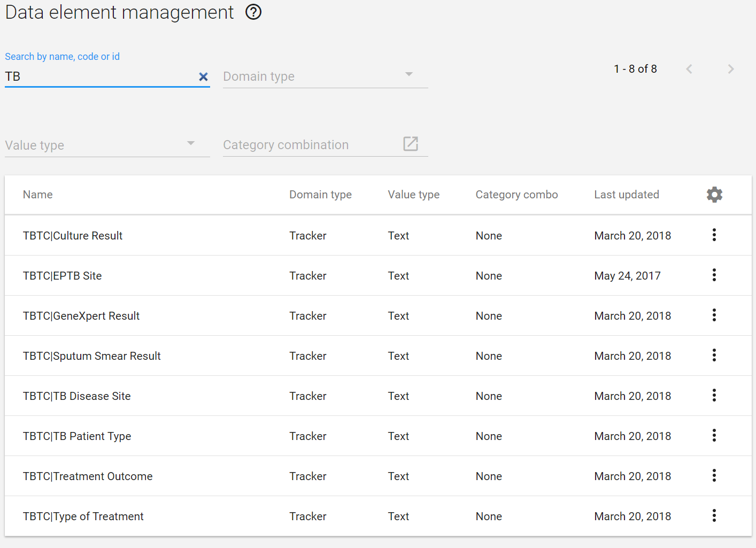The height and width of the screenshot is (548, 756).
Task: Expand the Domain type dropdown
Action: click(x=326, y=76)
